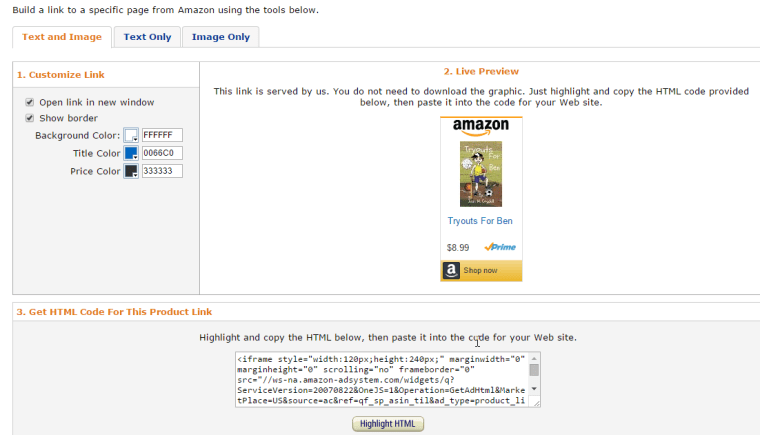Click inside the iframe HTML code text area
Viewport: 760px width, 435px height.
tap(381, 380)
